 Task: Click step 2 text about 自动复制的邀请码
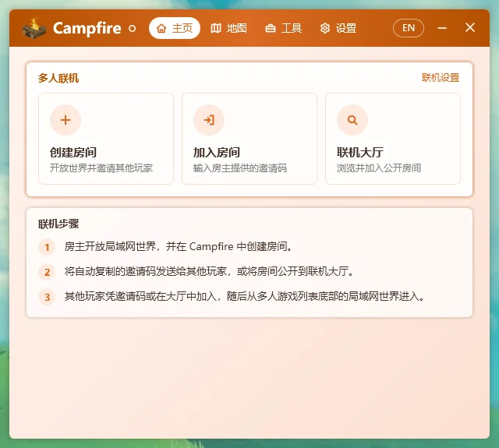pos(209,271)
